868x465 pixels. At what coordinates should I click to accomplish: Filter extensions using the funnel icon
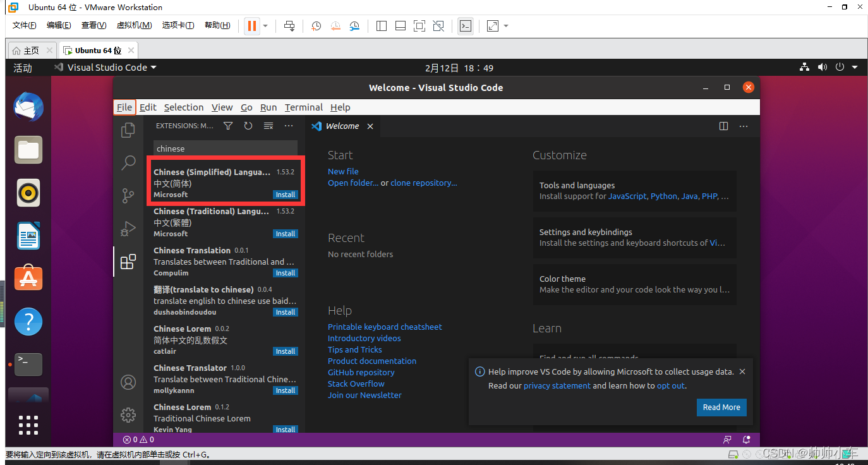(228, 126)
